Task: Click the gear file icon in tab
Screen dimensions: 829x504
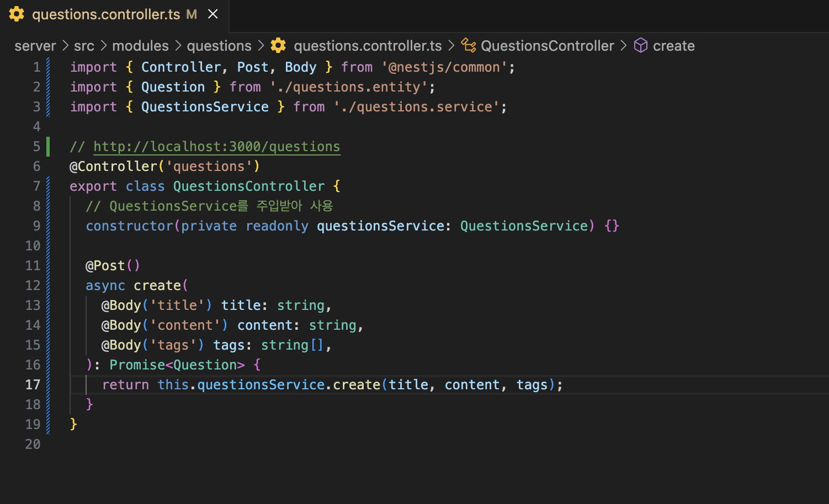Action: (17, 14)
